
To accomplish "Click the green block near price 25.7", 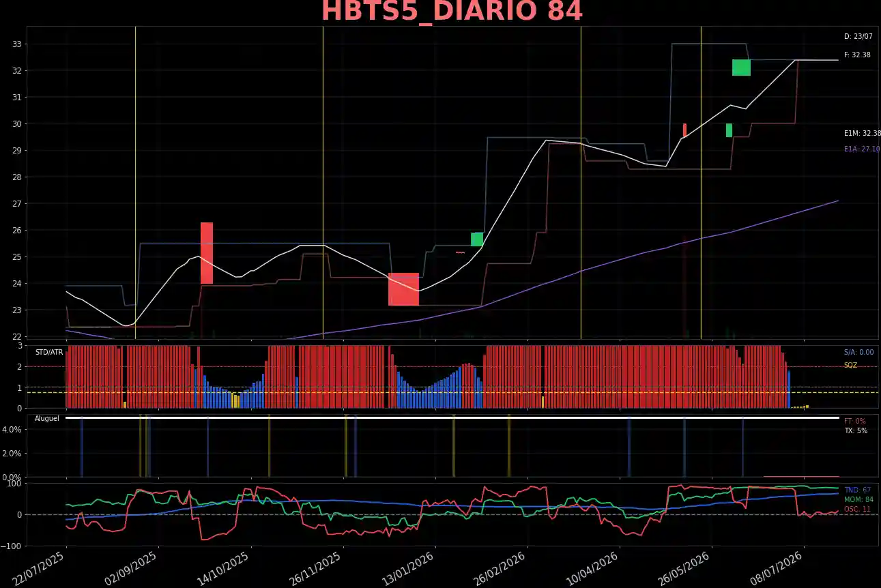I will click(x=477, y=239).
